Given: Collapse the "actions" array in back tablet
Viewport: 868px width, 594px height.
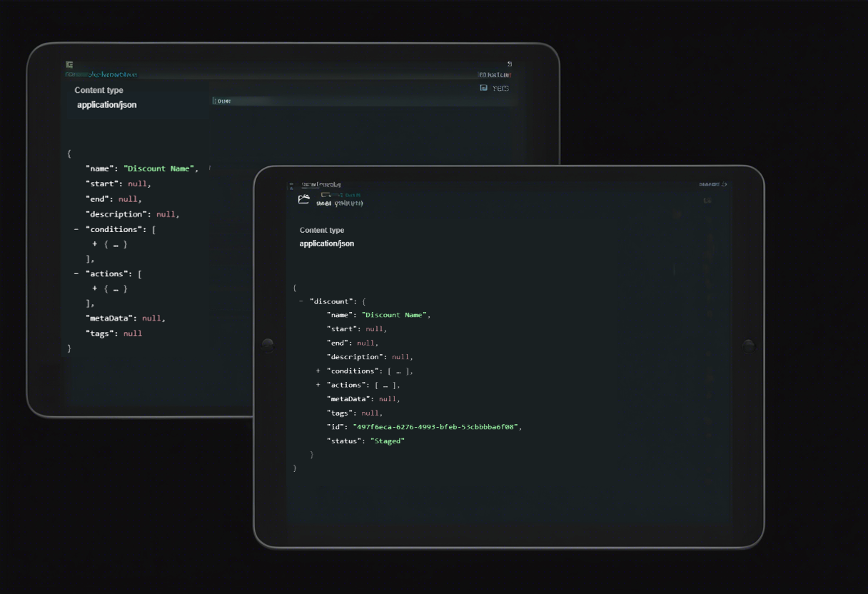Looking at the screenshot, I should pyautogui.click(x=76, y=273).
